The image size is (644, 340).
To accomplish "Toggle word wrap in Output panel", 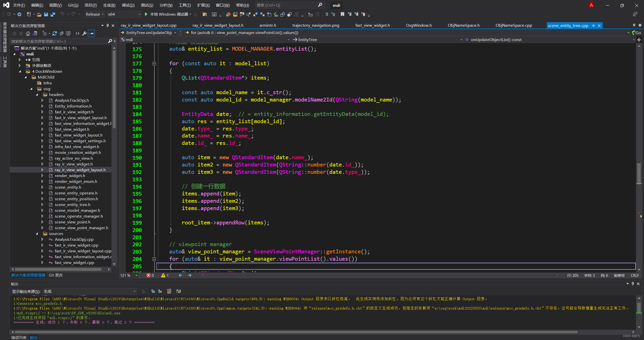I will tap(178, 291).
